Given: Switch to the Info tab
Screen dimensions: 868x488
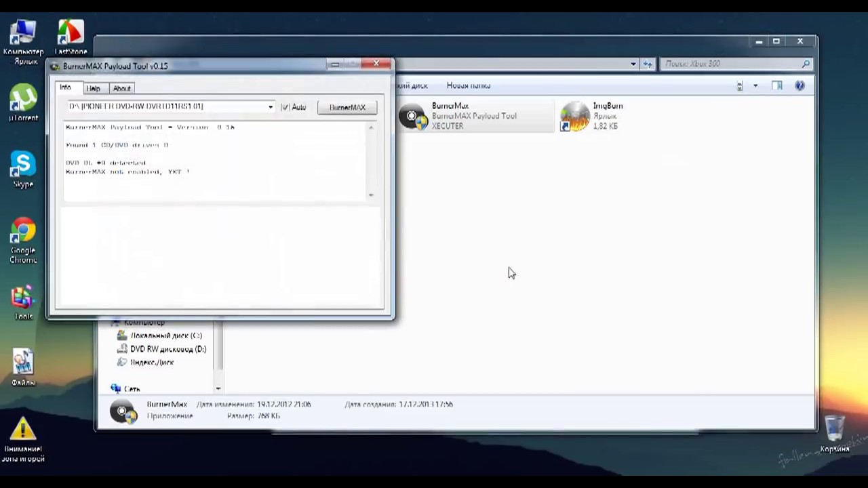Looking at the screenshot, I should point(65,87).
